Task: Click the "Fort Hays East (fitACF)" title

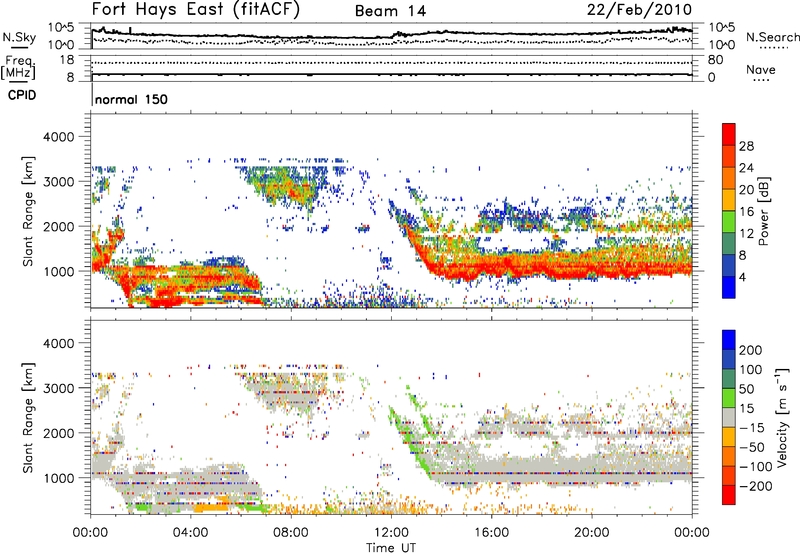Action: tap(196, 10)
